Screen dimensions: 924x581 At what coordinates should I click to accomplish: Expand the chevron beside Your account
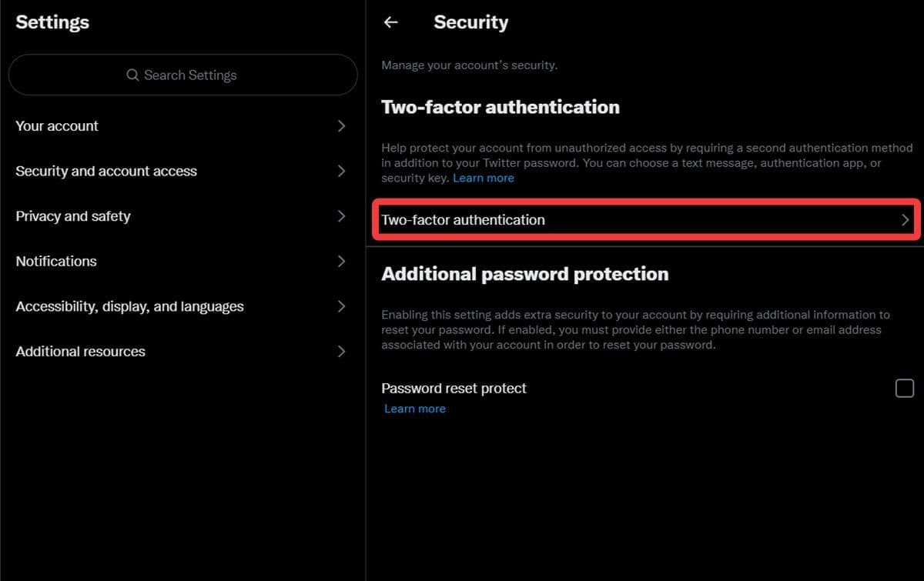click(342, 126)
